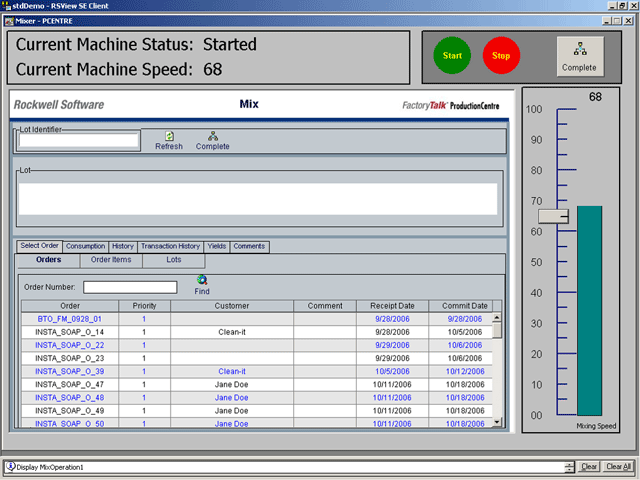Select order INSTA_SOAP_O_14
This screenshot has width=640, height=480.
pos(69,332)
